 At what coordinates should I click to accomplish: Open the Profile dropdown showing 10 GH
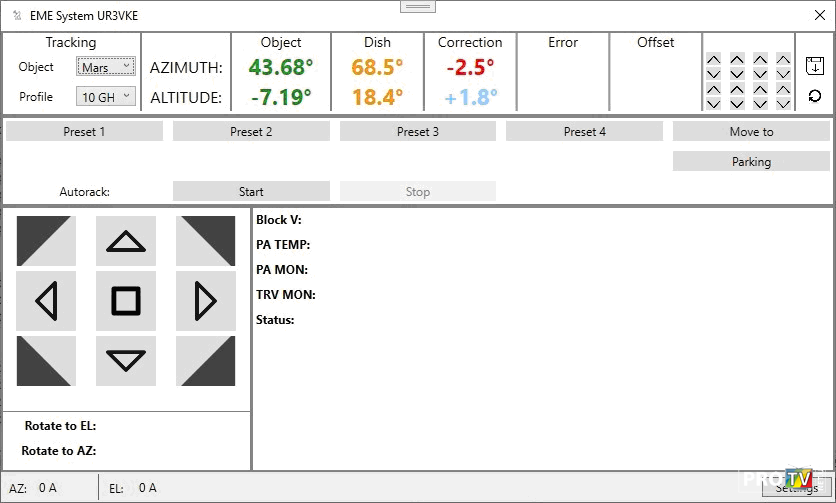click(x=105, y=97)
